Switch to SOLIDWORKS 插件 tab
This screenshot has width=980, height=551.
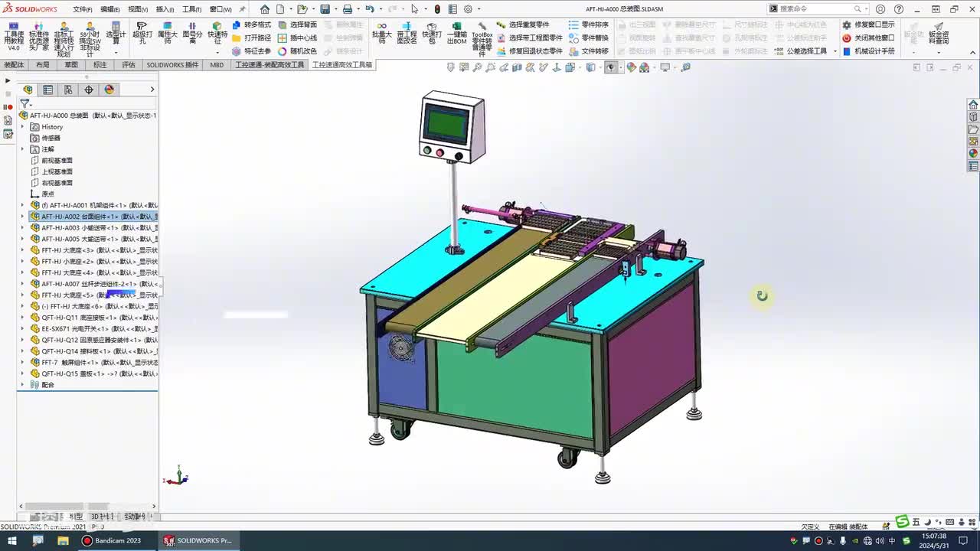pyautogui.click(x=172, y=65)
